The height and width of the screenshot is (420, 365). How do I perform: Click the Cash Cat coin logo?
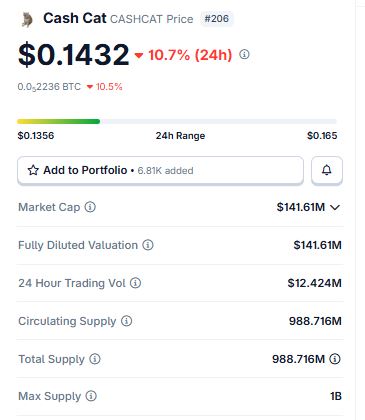(27, 19)
